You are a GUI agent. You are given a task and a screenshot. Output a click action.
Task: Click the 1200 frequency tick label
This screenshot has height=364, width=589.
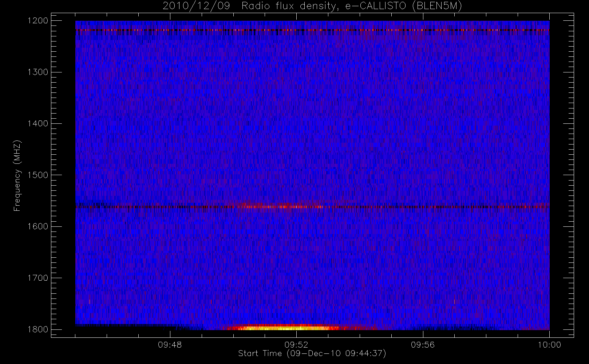[38, 21]
